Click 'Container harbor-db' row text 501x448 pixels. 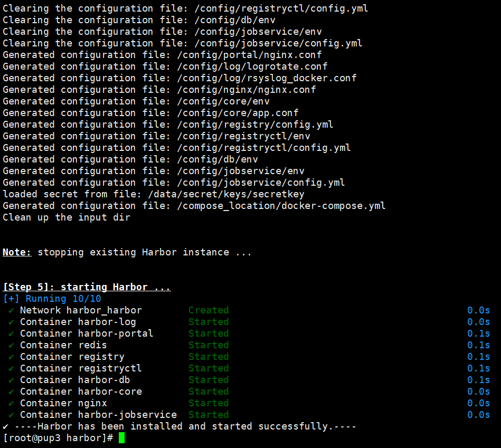coord(75,380)
